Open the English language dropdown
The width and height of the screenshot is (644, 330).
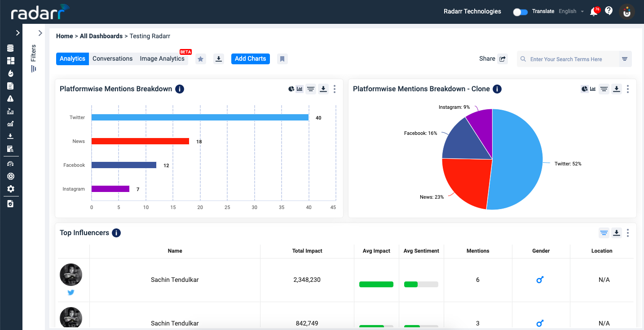(571, 11)
